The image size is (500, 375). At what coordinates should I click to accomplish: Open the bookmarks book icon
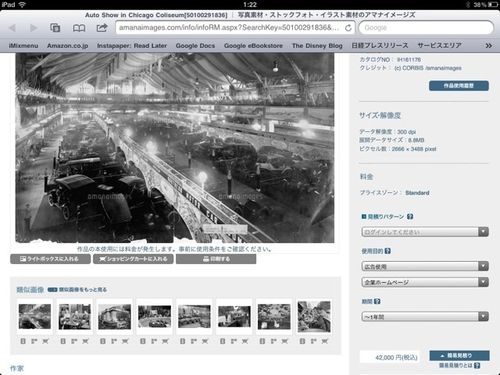click(x=79, y=28)
